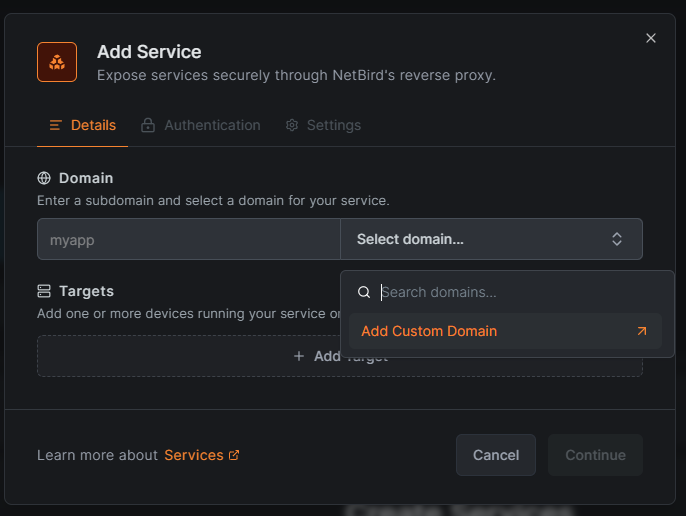Click the globe icon beside Domain
This screenshot has height=516, width=686.
coord(44,178)
